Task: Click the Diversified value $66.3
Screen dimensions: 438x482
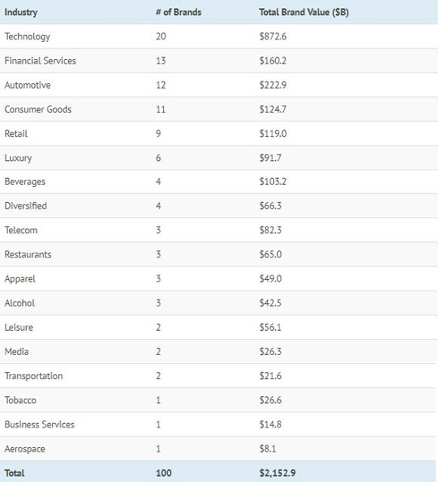Action: tap(270, 206)
